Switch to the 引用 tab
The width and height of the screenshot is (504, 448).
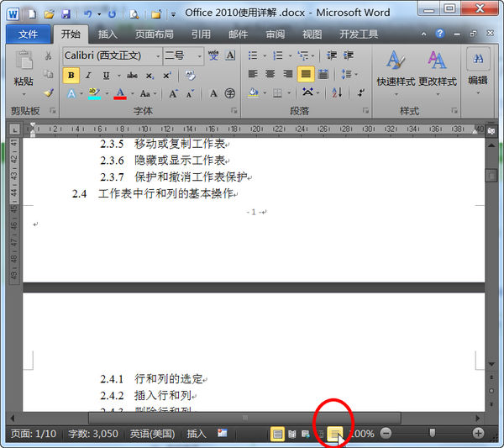[202, 34]
